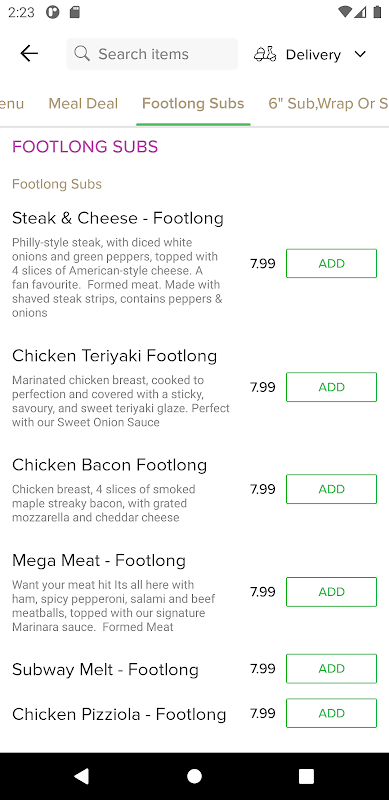
Task: Tap Android back navigation triangle
Action: point(82,776)
